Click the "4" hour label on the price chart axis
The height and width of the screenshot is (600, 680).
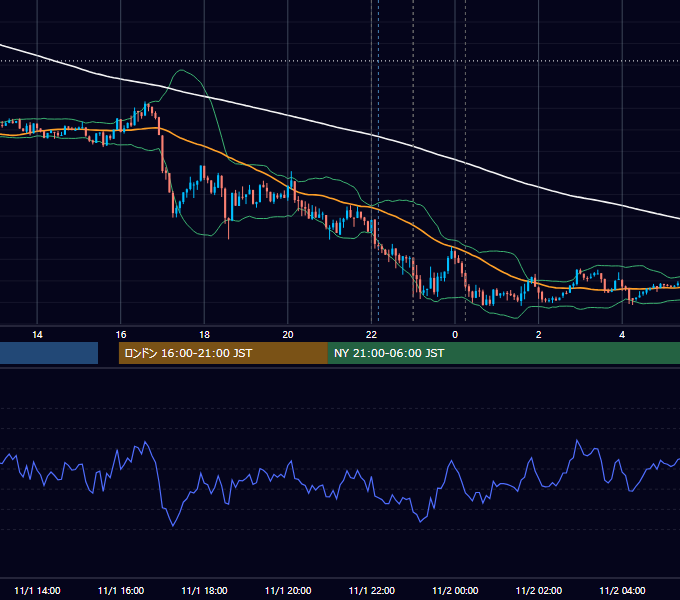pyautogui.click(x=622, y=335)
